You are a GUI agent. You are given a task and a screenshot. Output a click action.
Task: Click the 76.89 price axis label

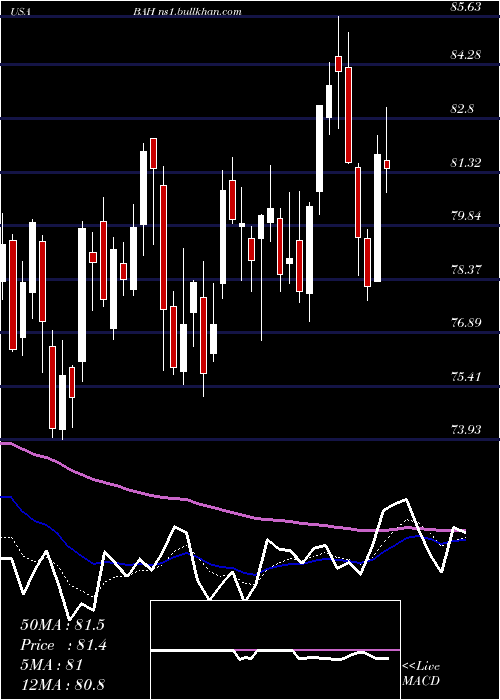point(466,322)
